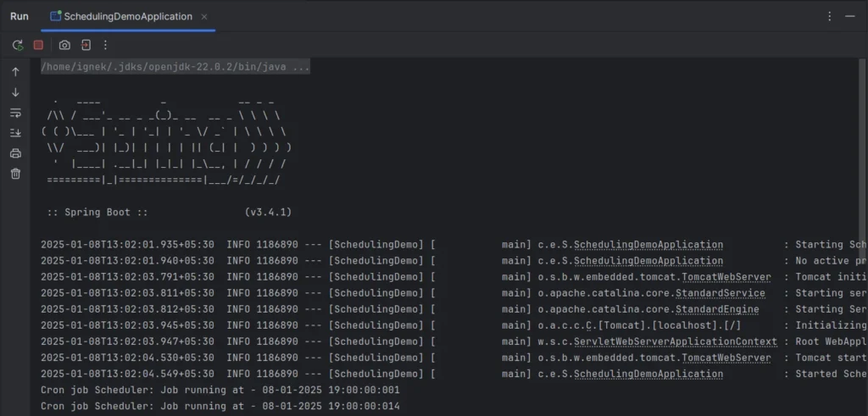Stop the running application with the red square
The height and width of the screenshot is (416, 868).
(x=38, y=45)
